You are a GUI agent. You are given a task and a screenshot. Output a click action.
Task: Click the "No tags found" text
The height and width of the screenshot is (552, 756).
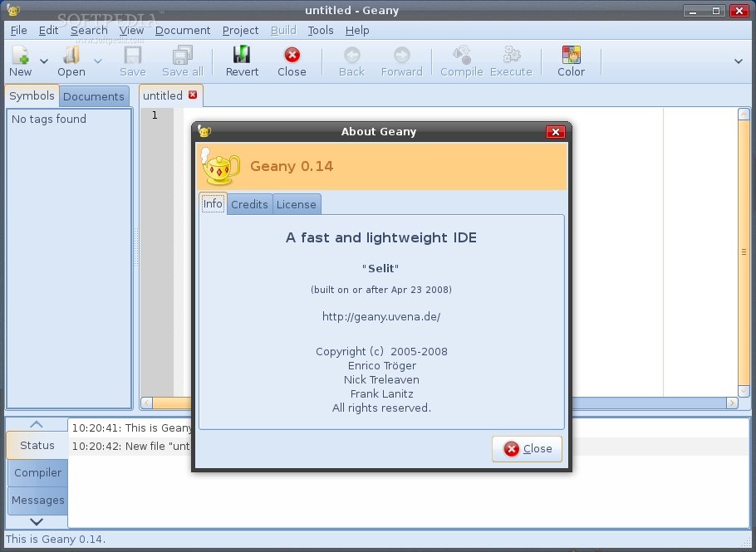click(49, 119)
